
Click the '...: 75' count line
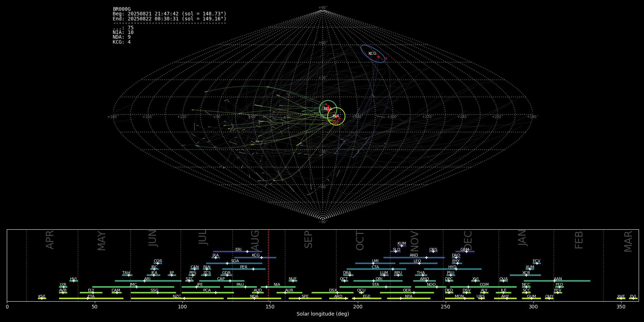(x=123, y=28)
